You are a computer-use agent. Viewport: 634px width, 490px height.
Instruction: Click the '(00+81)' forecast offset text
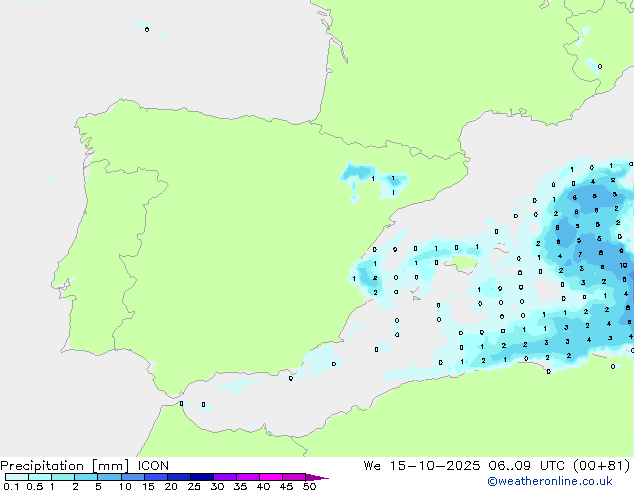click(602, 466)
